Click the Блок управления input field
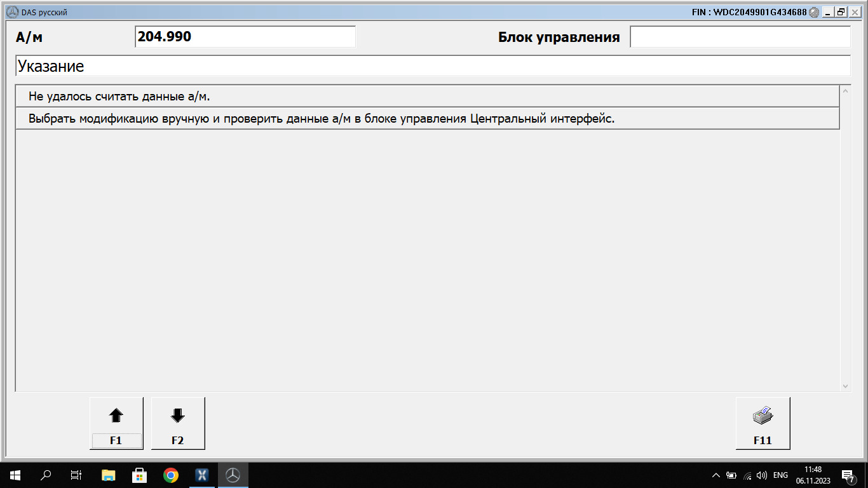This screenshot has height=488, width=868. (740, 37)
